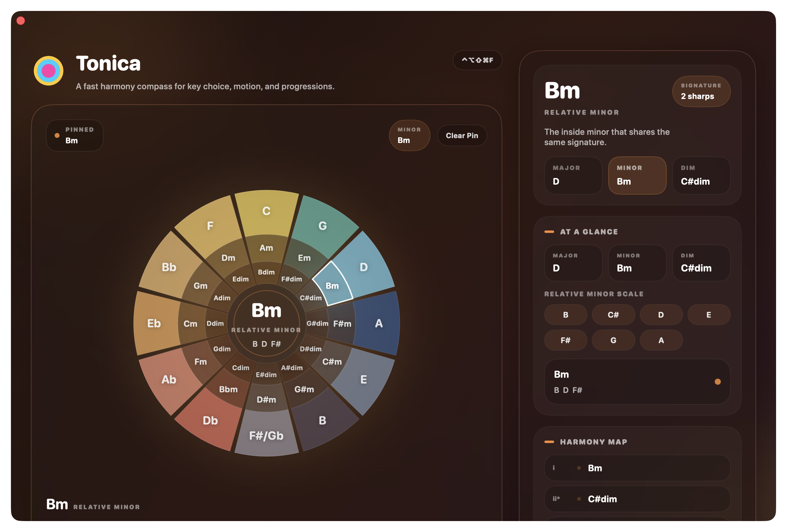Click the MINOR Bm pill above the wheel
787x532 pixels.
(x=409, y=135)
